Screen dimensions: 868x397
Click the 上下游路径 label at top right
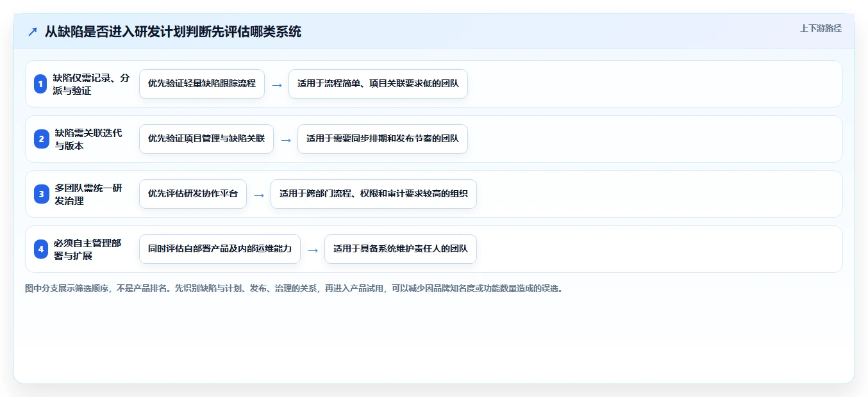pos(821,29)
